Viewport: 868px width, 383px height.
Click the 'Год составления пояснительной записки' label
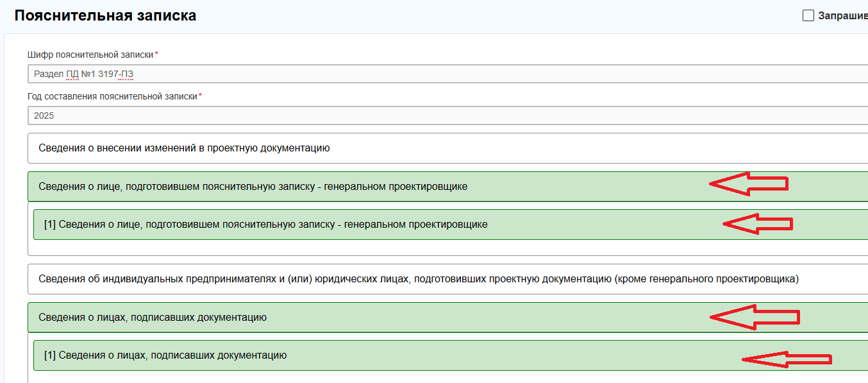click(112, 96)
